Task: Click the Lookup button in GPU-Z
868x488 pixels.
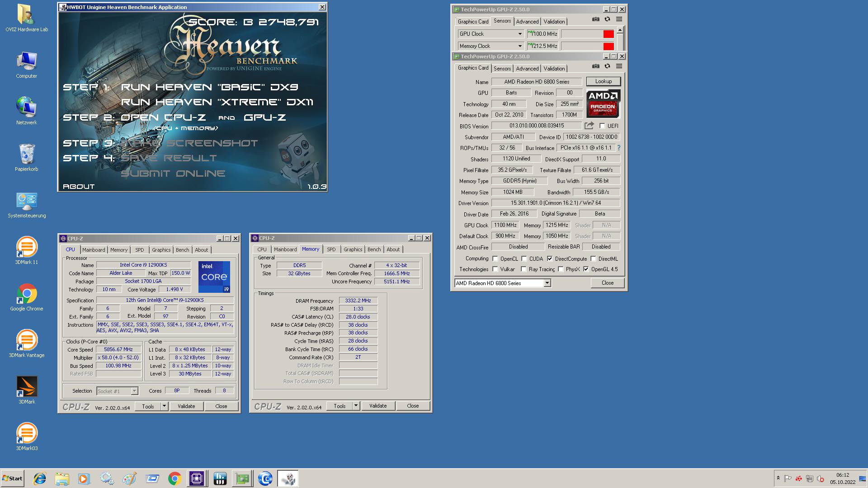Action: click(x=604, y=81)
